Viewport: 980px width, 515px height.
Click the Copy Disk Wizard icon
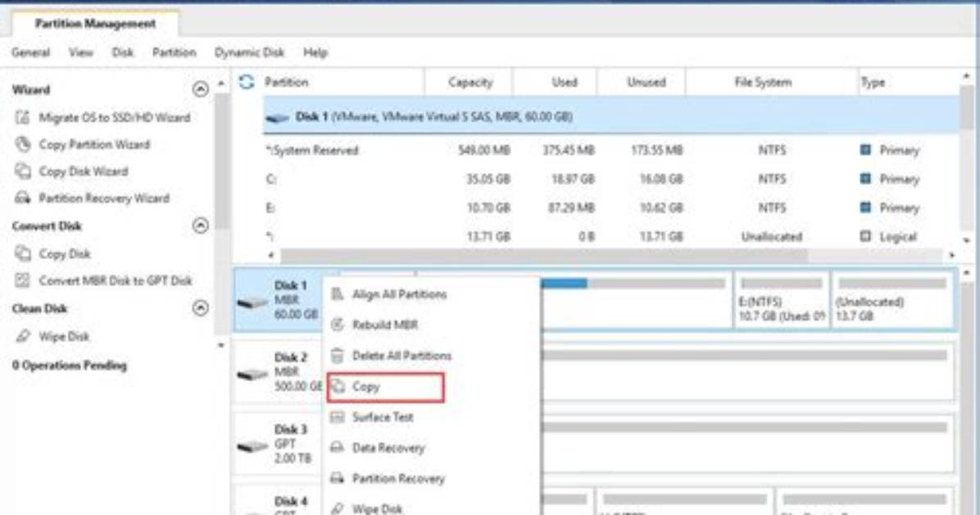22,171
